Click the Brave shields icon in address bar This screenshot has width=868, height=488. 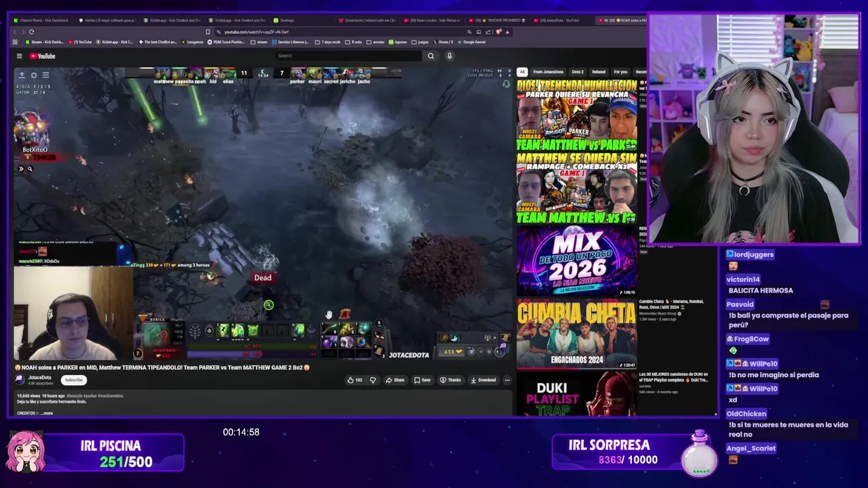tap(498, 32)
